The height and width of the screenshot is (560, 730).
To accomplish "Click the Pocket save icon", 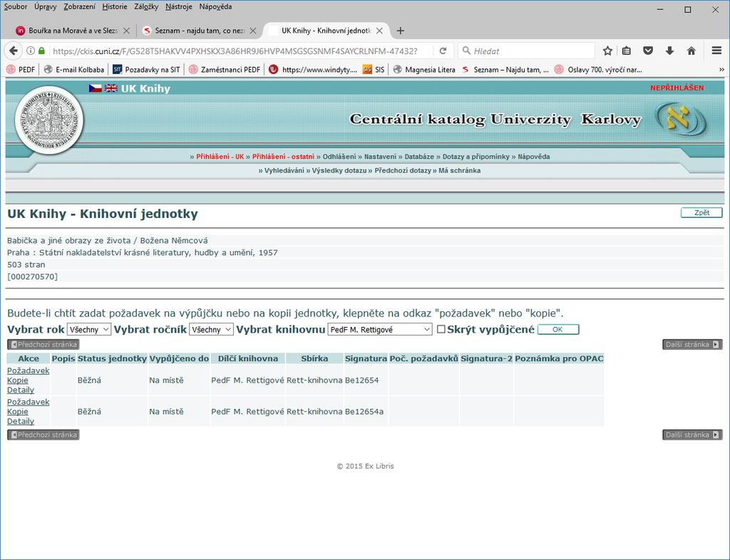I will click(648, 51).
